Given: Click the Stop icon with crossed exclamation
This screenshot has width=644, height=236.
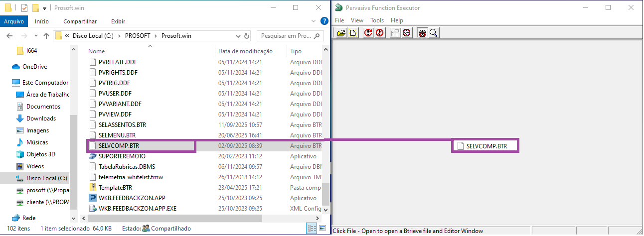Looking at the screenshot, I should click(379, 33).
